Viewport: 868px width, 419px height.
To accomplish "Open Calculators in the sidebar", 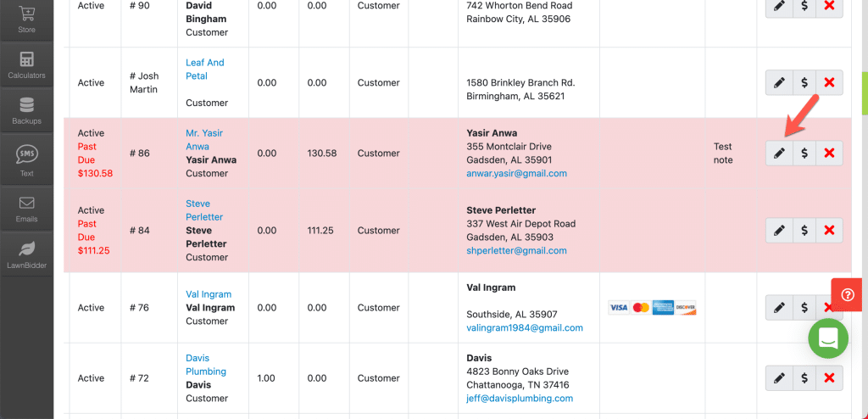I will [26, 64].
